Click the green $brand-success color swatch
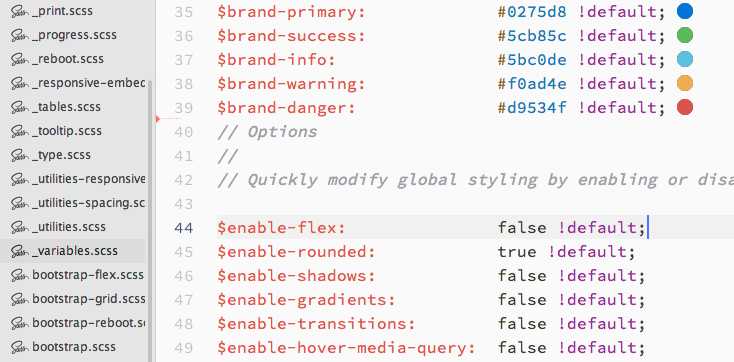This screenshot has height=362, width=734. 685,35
